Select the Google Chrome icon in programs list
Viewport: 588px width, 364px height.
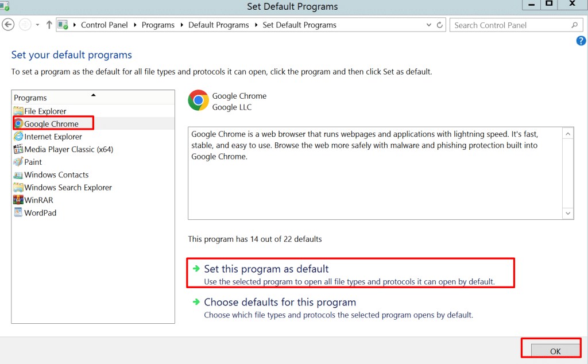[18, 123]
